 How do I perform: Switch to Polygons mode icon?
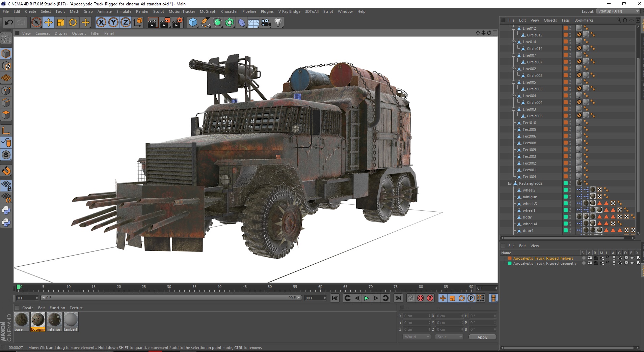click(x=6, y=115)
